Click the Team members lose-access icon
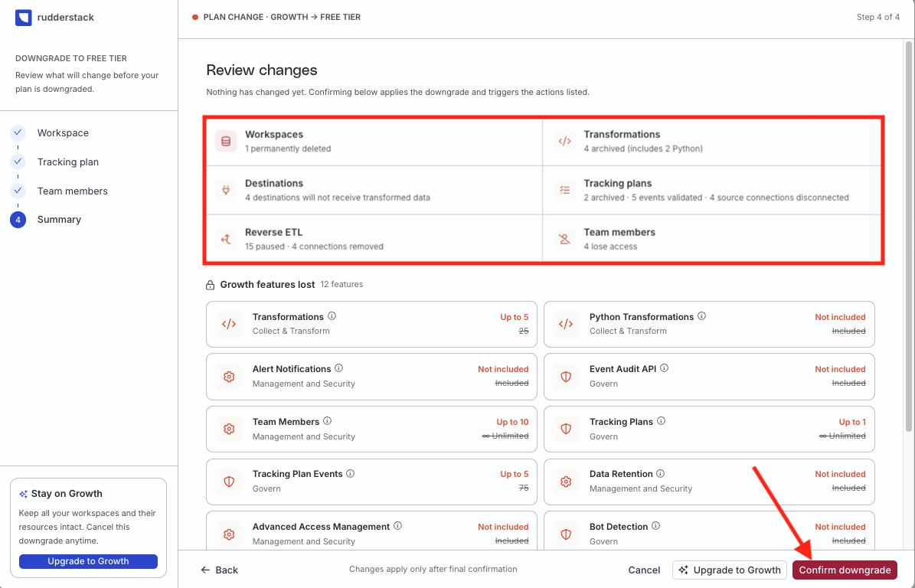Viewport: 915px width, 588px height. (564, 239)
